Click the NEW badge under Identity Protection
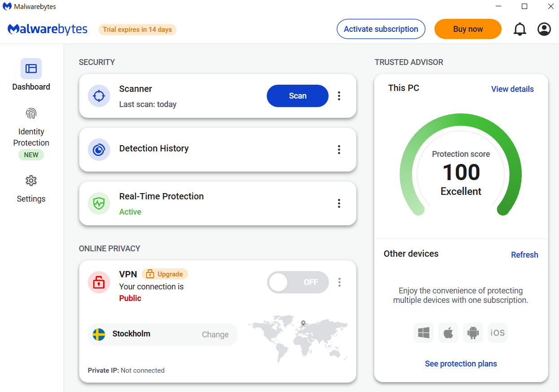Viewport: 559px width, 392px height. tap(31, 155)
